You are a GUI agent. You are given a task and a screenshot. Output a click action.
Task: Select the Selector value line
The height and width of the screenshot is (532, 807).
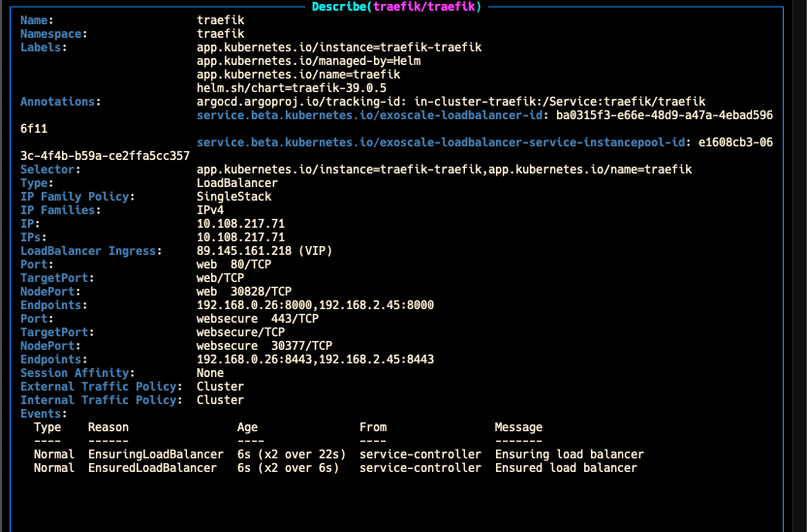coord(444,170)
